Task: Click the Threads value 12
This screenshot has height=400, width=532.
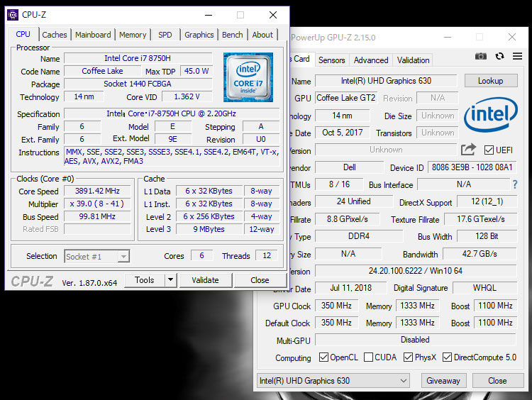Action: [x=267, y=255]
